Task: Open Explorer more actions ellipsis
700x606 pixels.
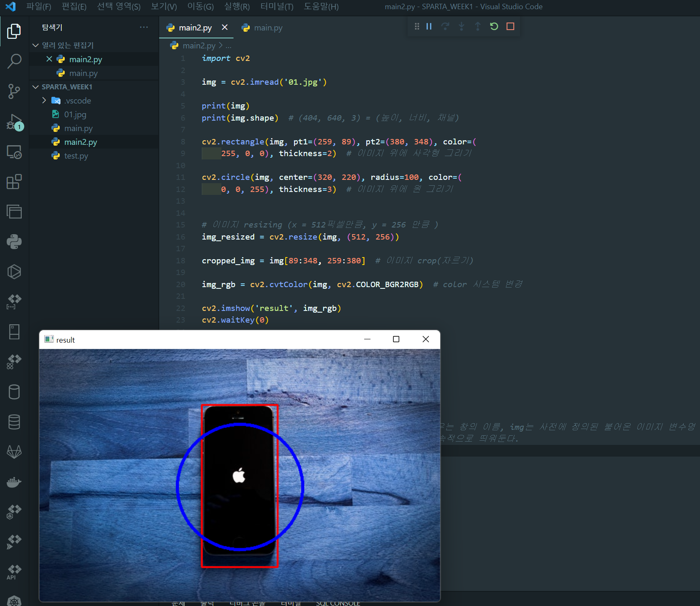Action: coord(144,27)
